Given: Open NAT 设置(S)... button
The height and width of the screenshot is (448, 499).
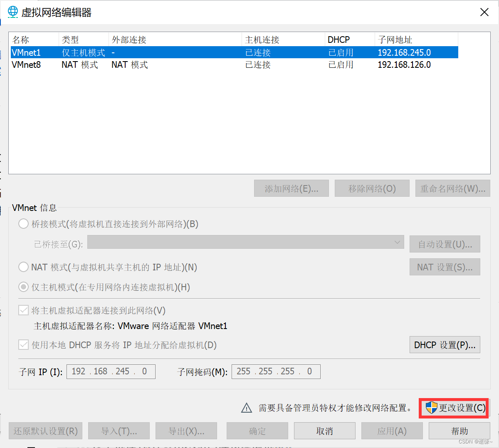Looking at the screenshot, I should (445, 267).
